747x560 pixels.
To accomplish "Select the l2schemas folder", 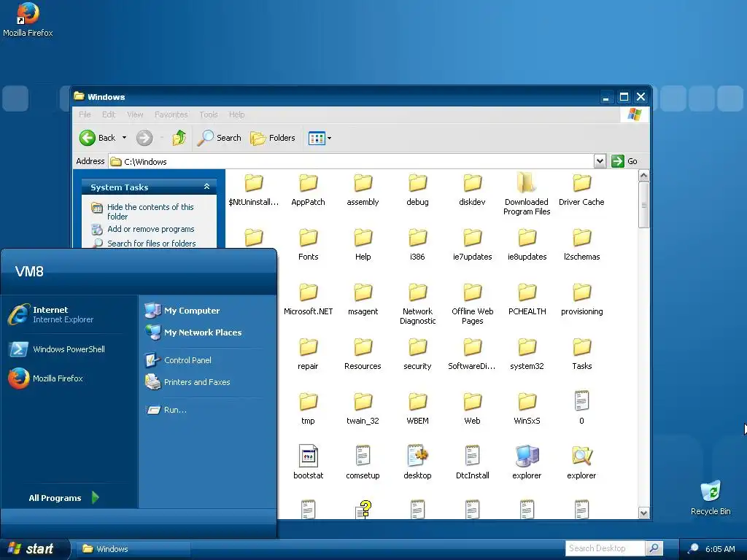I will click(581, 245).
